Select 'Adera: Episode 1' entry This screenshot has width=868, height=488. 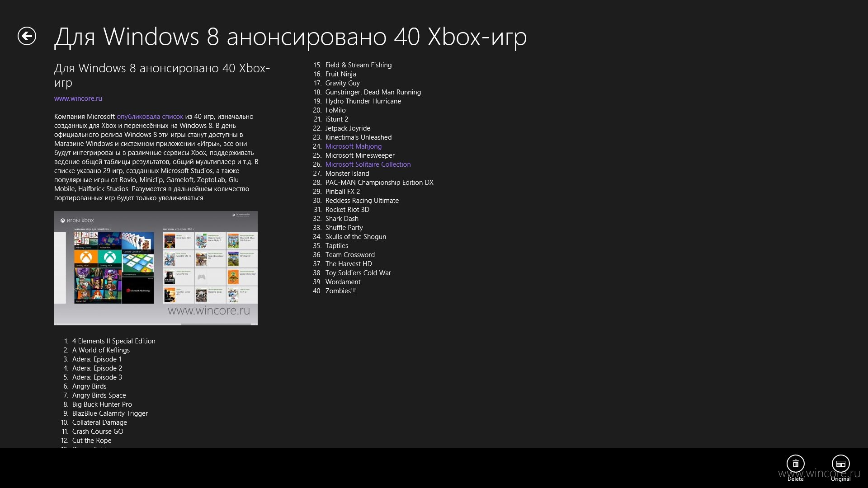(97, 359)
